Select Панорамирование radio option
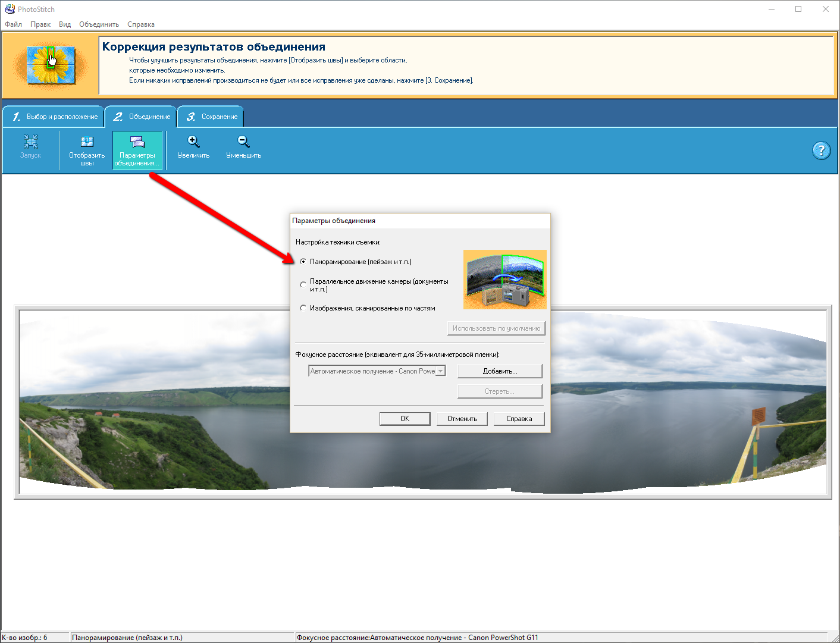Screen dimensions: 840x643 point(303,262)
